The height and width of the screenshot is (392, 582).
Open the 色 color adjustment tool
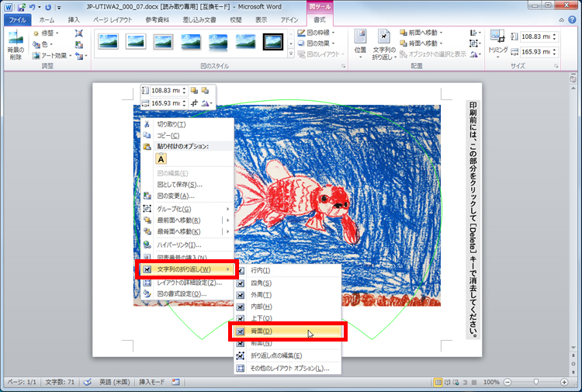(42, 44)
